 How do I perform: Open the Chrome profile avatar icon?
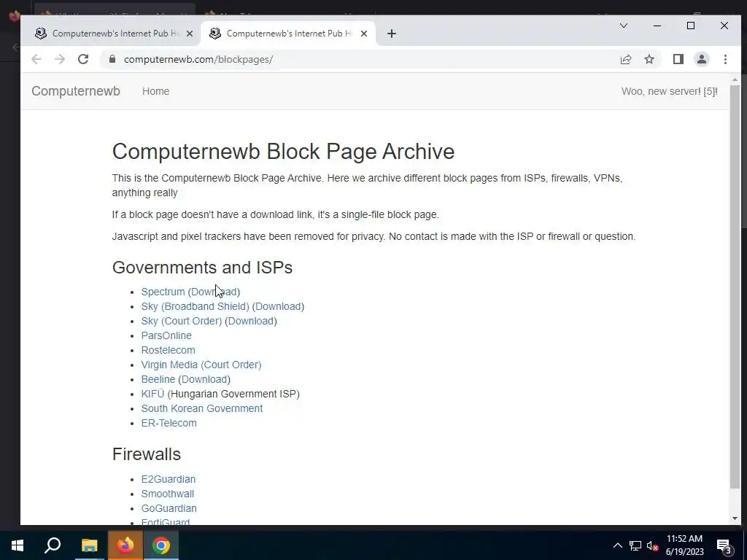701,59
